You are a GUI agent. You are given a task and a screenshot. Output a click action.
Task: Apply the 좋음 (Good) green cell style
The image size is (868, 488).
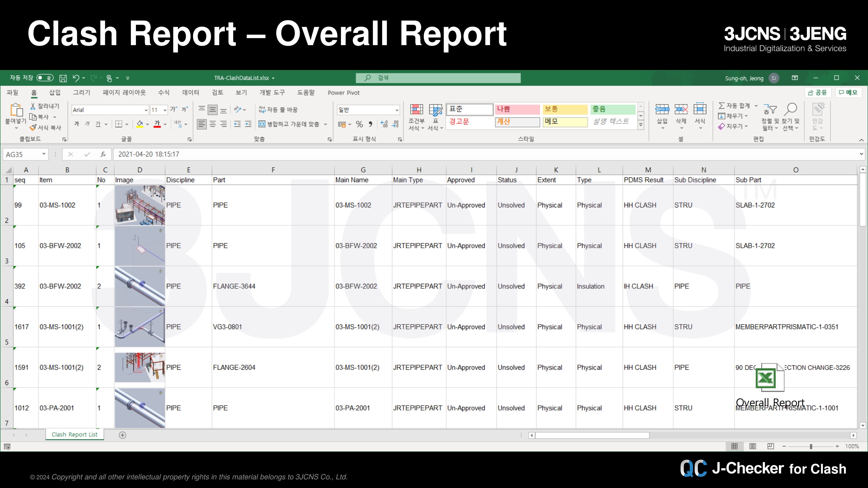(x=613, y=109)
